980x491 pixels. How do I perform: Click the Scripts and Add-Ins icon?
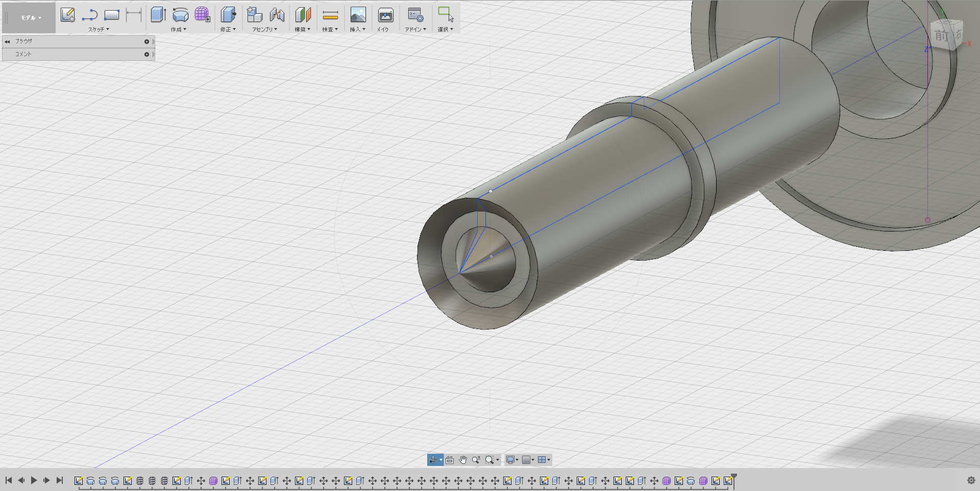click(x=415, y=15)
